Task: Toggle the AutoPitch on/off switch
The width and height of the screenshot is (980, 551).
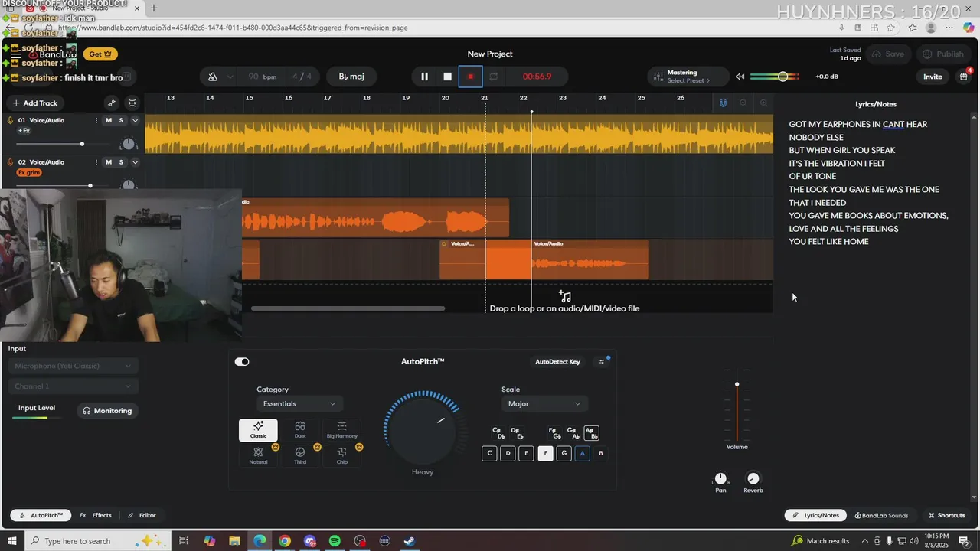Action: click(242, 362)
